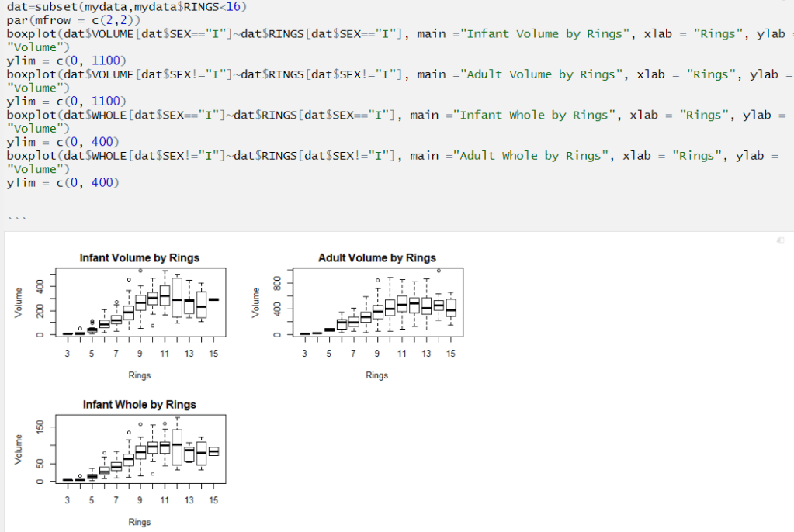Click the "Infant Whole by Rings" string in code
Viewport: 794px width, 532px height.
534,115
